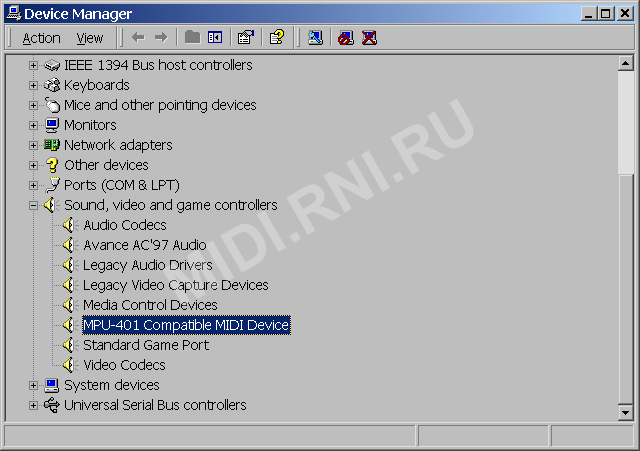Select Network adapters label

point(118,145)
